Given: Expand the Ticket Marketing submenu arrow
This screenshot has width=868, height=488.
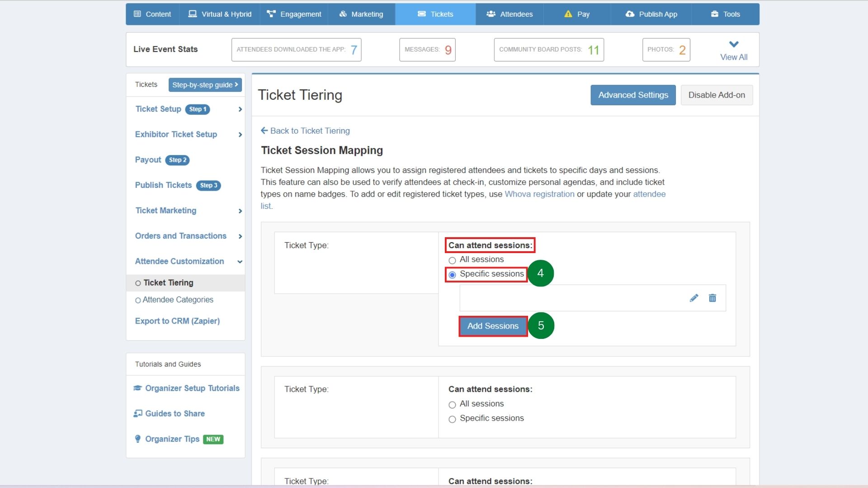Looking at the screenshot, I should (x=240, y=211).
